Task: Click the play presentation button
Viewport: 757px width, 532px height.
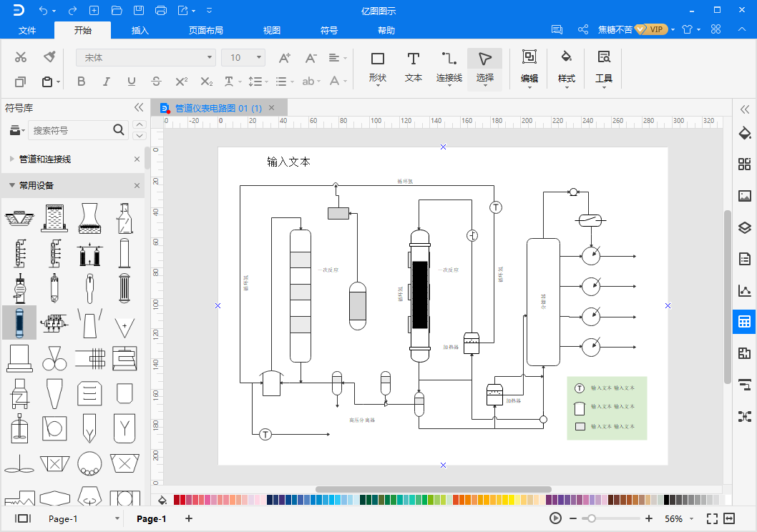Action: click(x=555, y=518)
